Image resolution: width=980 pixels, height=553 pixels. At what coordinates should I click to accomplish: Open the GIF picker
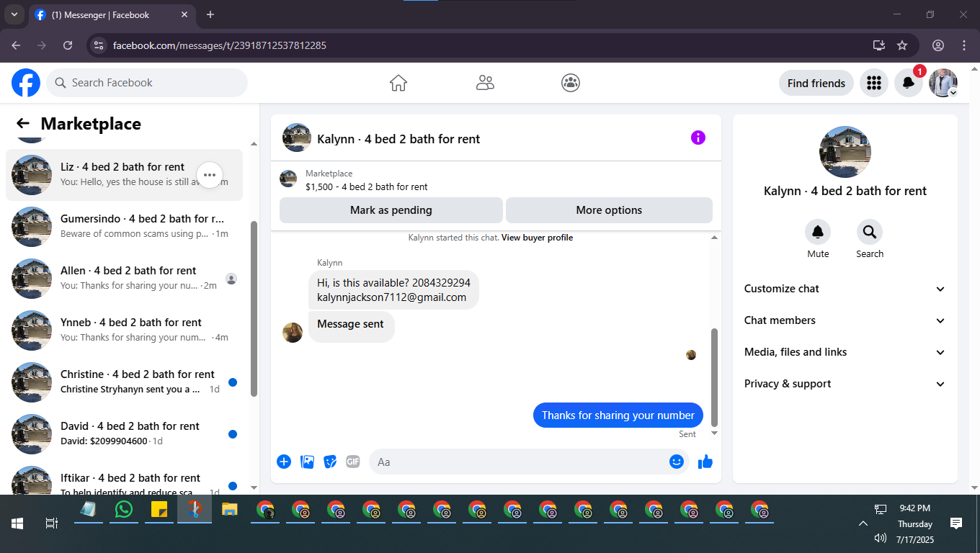(352, 462)
